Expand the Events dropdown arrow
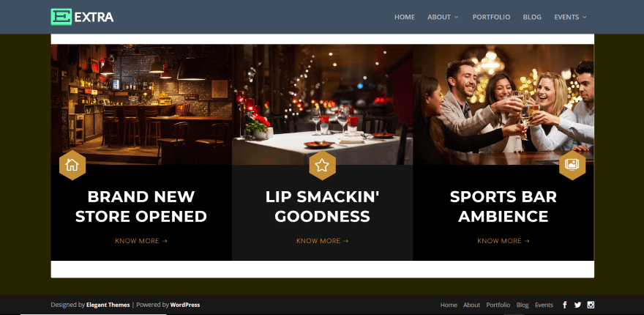This screenshot has width=644, height=315. click(585, 18)
